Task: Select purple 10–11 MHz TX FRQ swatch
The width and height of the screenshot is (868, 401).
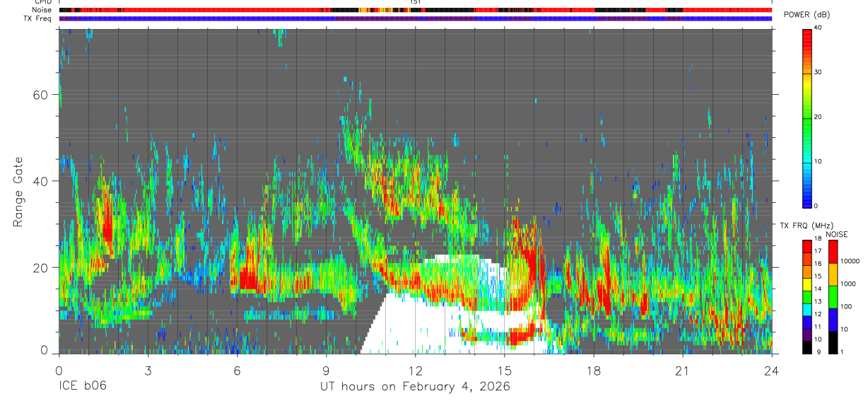Action: point(807,335)
